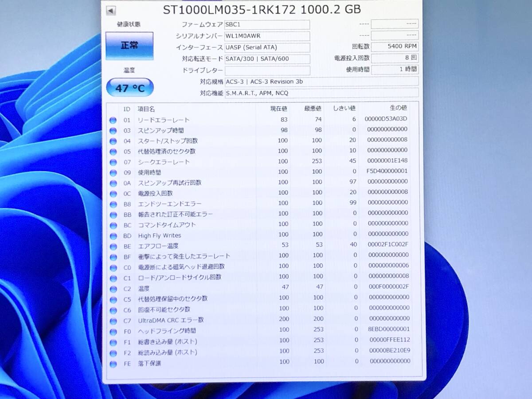Click the status icon for エアフロー温度 row
This screenshot has height=399, width=532.
[113, 246]
